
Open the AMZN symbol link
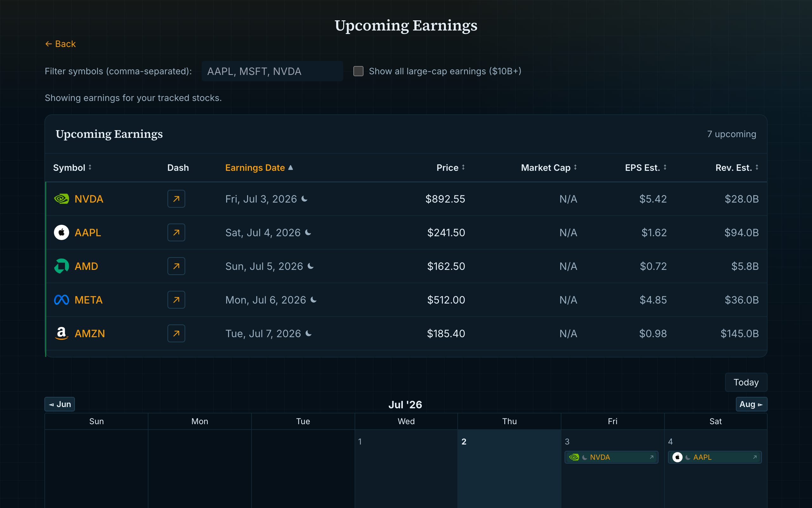click(89, 333)
